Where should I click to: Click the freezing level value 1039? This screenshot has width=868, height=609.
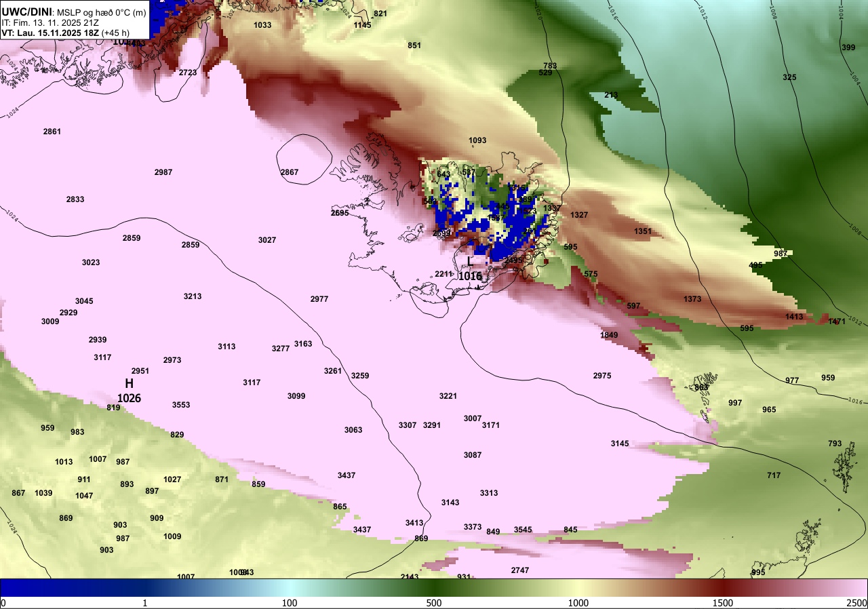coord(43,493)
